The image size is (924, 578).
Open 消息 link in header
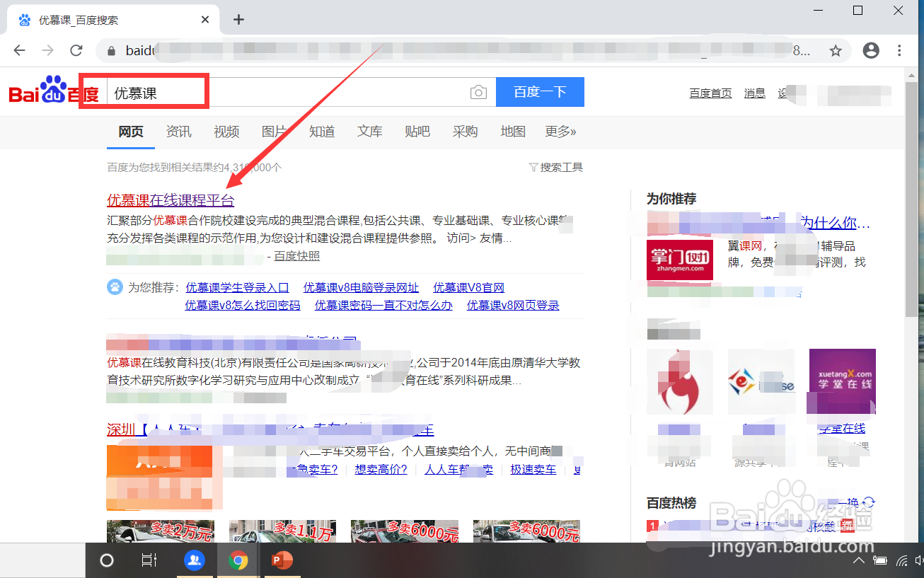click(x=755, y=93)
